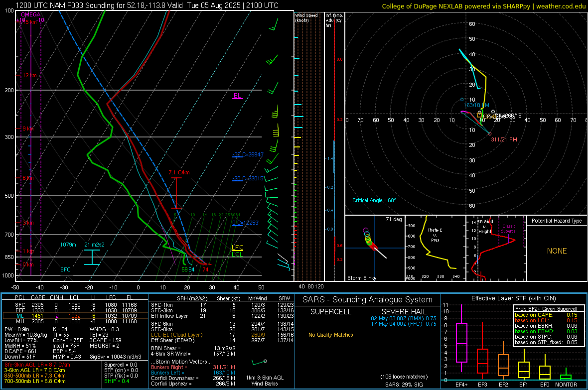The height and width of the screenshot is (390, 588).
Task: Select the EFF parcel row
Action: (76, 310)
